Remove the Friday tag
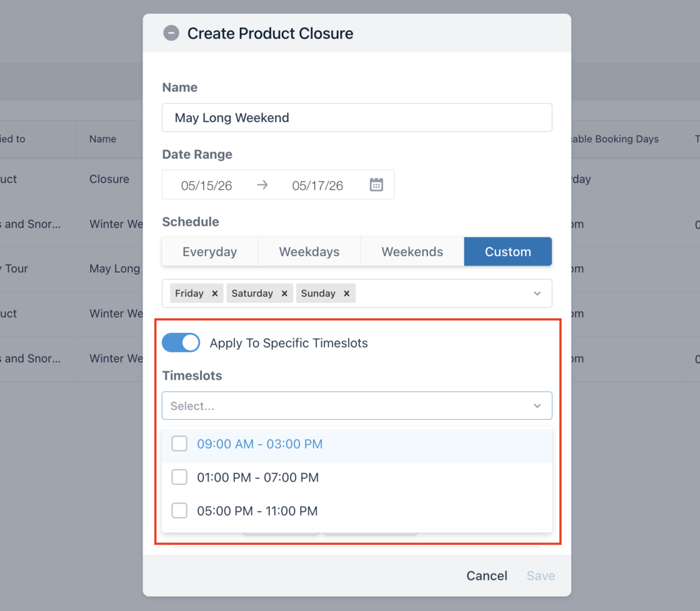Viewport: 700px width, 611px height. [215, 293]
